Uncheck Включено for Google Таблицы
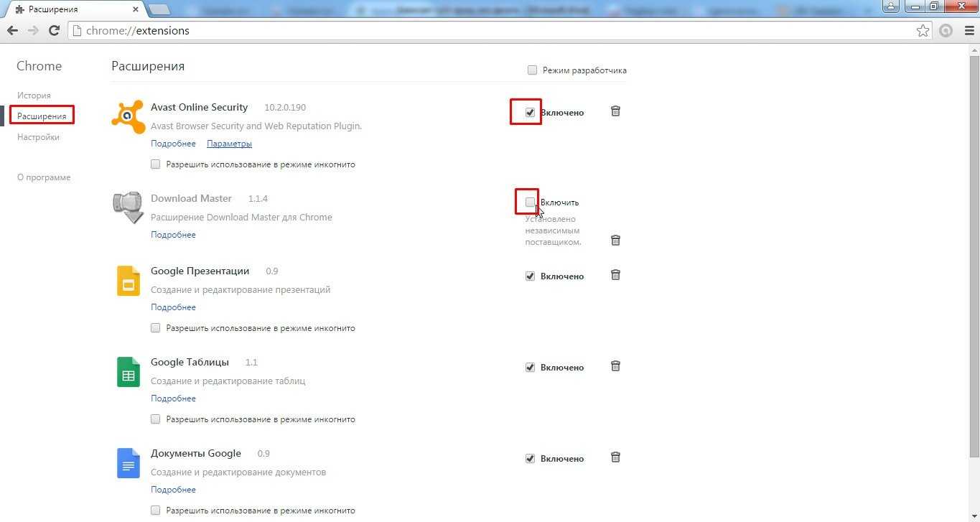The width and height of the screenshot is (980, 522). point(531,368)
